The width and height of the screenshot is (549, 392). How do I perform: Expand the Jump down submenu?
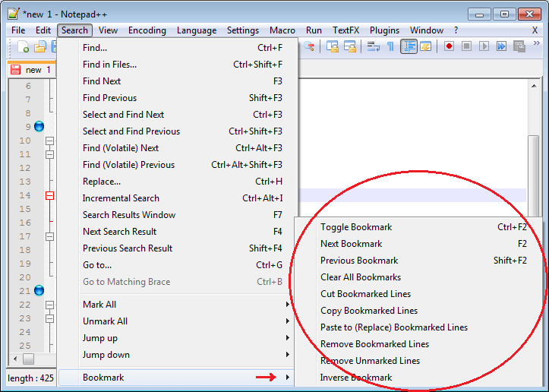[185, 355]
